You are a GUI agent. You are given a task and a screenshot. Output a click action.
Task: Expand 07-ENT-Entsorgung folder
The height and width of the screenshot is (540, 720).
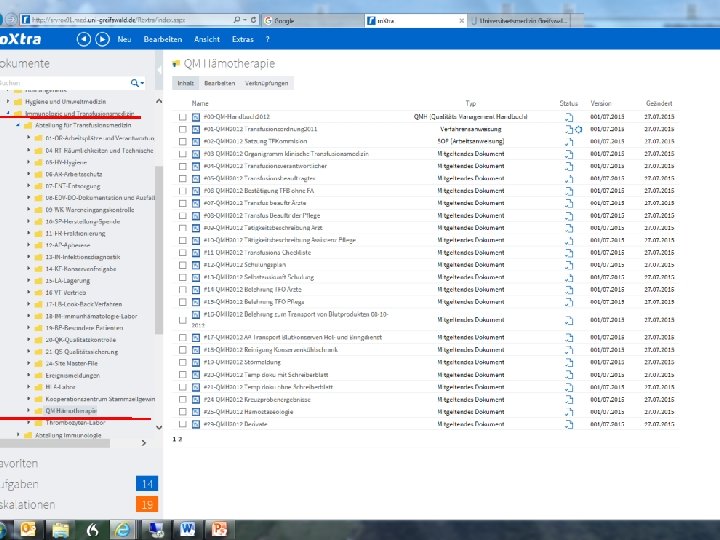[x=28, y=186]
